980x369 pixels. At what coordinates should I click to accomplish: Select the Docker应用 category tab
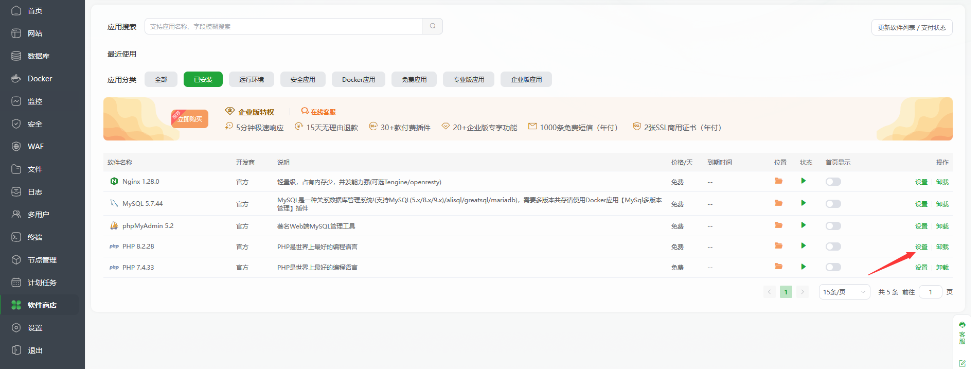[359, 79]
